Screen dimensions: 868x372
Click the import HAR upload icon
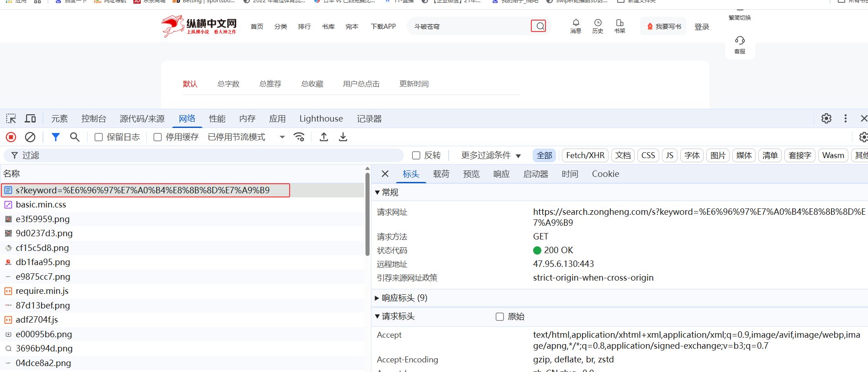[324, 137]
